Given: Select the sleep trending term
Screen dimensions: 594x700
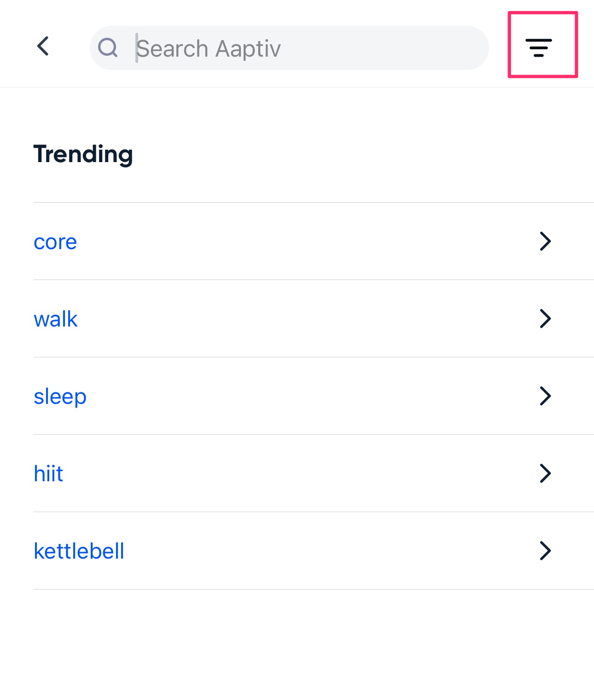Looking at the screenshot, I should point(60,397).
